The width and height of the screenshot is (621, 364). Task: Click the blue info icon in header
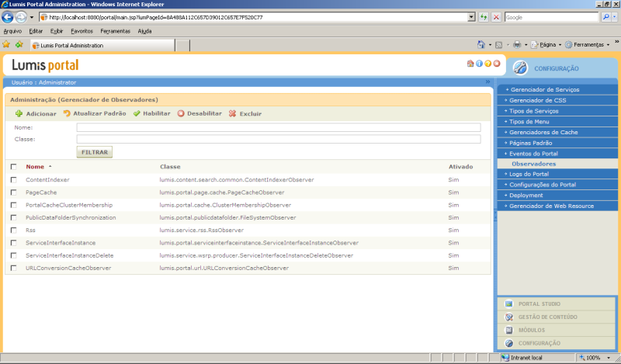pyautogui.click(x=479, y=64)
